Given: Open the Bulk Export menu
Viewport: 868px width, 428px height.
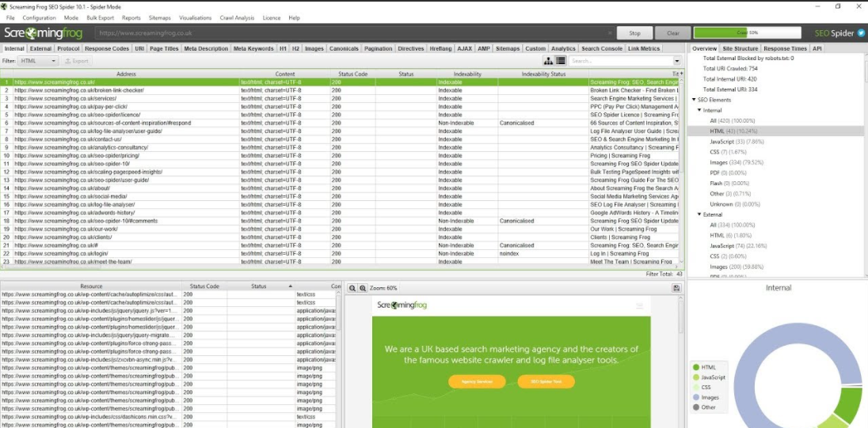Looking at the screenshot, I should pyautogui.click(x=101, y=17).
